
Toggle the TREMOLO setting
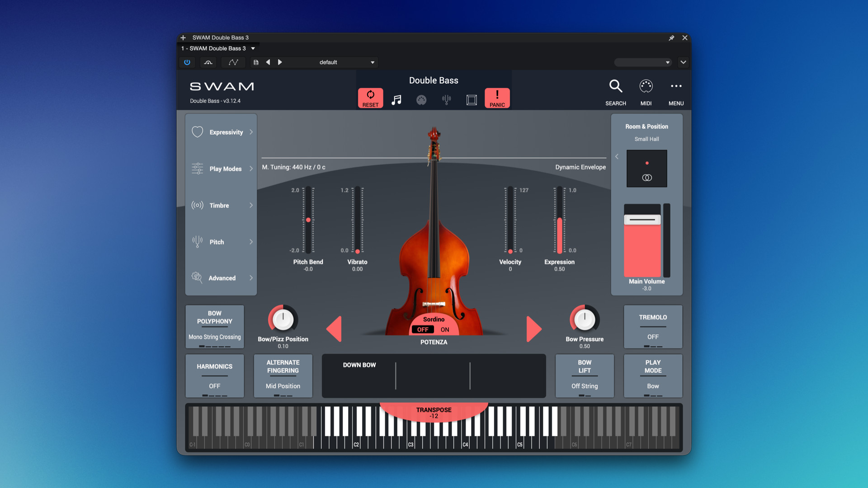tap(653, 327)
